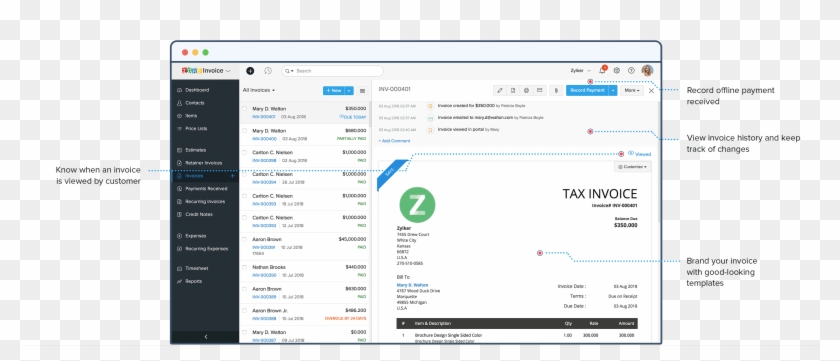840x361 pixels.
Task: Open Estimates in the sidebar
Action: tap(195, 150)
